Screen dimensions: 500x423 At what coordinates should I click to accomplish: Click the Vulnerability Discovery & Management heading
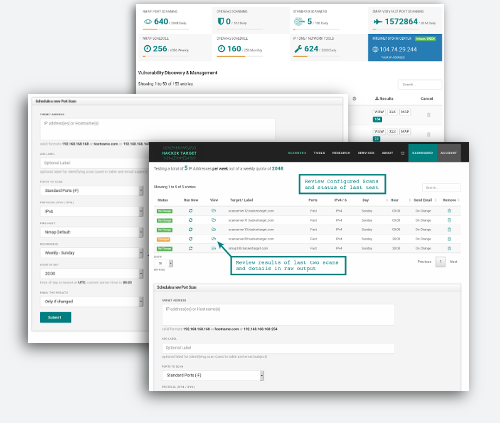pos(178,73)
